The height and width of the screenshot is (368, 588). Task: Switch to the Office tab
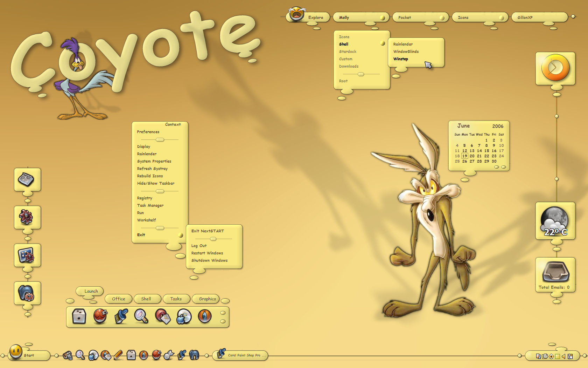coord(118,299)
